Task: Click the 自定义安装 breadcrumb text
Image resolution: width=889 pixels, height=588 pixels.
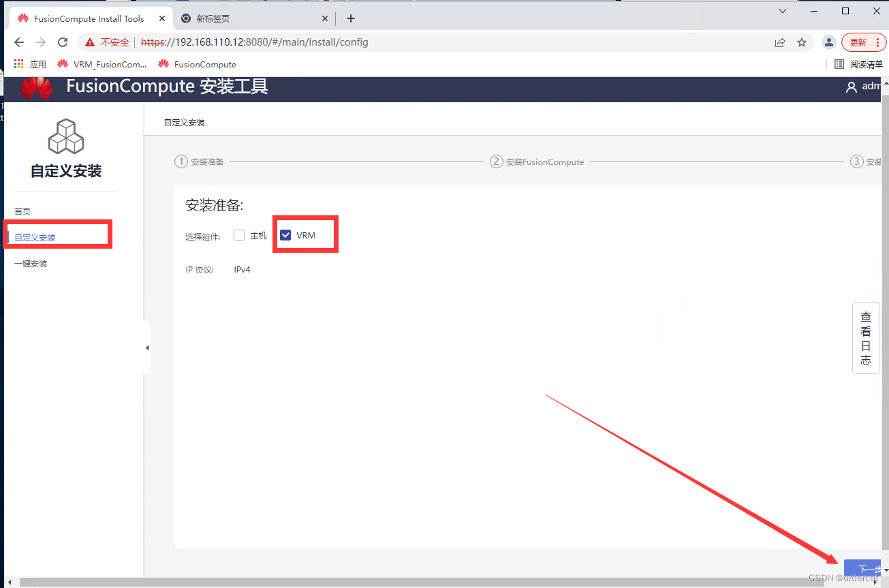Action: click(x=184, y=123)
